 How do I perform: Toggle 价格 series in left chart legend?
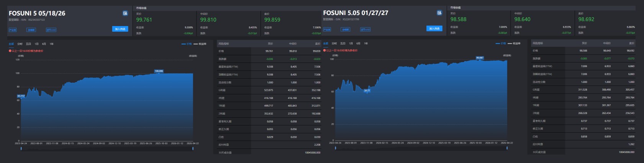pos(187,44)
